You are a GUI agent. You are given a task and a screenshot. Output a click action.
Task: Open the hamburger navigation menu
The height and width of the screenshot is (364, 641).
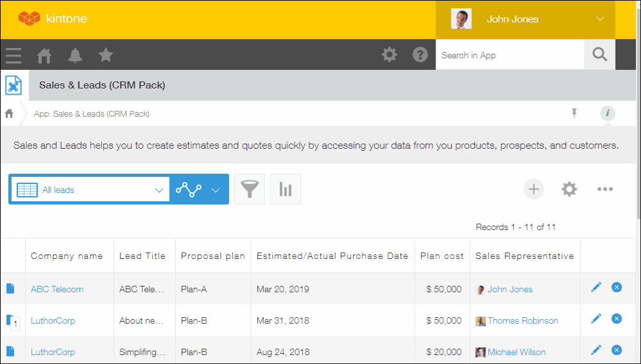tap(13, 55)
